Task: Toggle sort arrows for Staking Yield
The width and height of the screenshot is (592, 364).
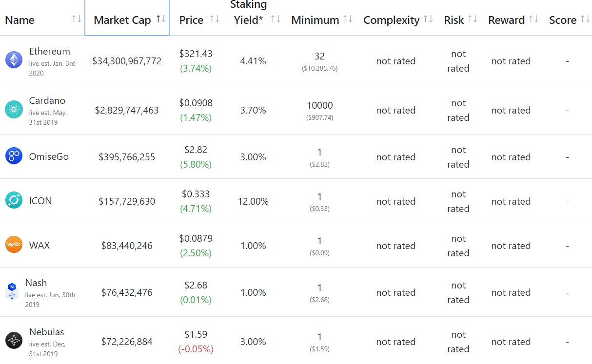Action: [x=276, y=19]
